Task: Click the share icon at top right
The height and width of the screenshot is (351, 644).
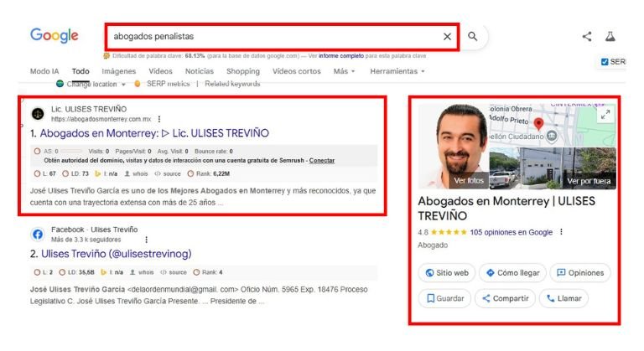Action: (587, 37)
